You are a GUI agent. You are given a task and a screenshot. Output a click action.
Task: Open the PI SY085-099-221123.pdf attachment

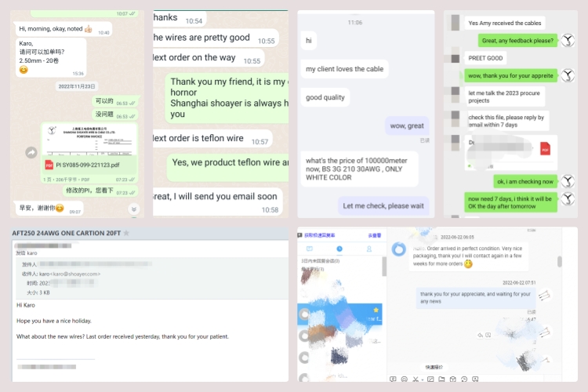pyautogui.click(x=87, y=165)
